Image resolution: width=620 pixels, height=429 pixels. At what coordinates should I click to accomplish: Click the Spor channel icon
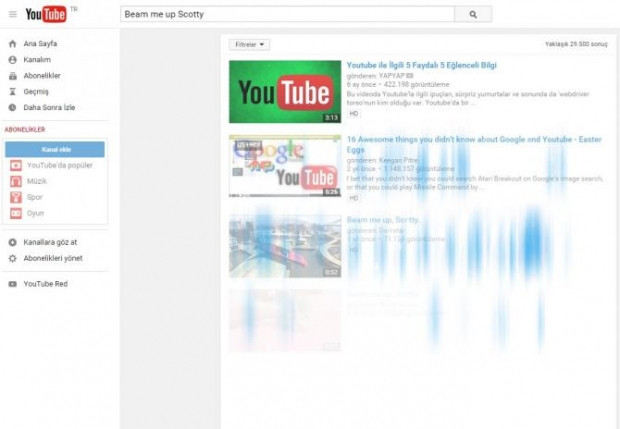pyautogui.click(x=16, y=197)
